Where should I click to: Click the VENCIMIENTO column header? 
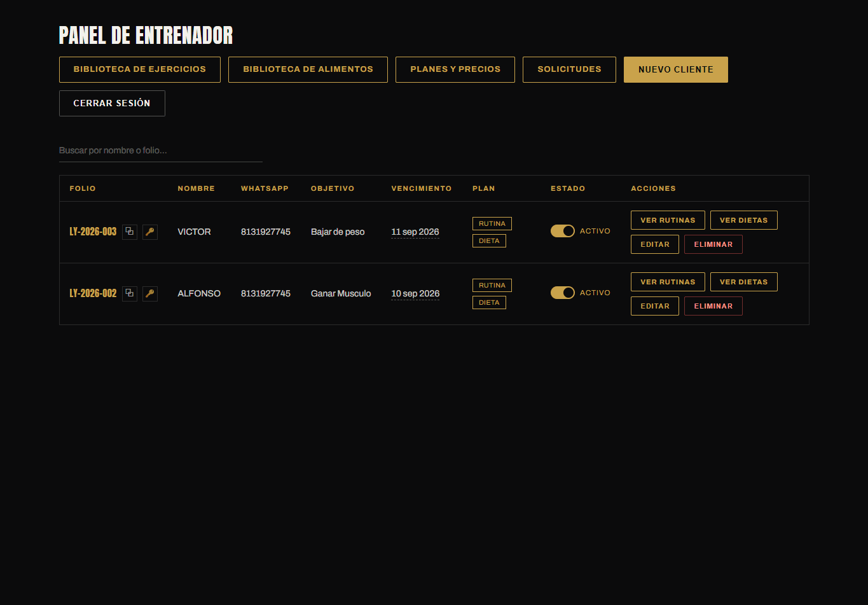coord(422,188)
